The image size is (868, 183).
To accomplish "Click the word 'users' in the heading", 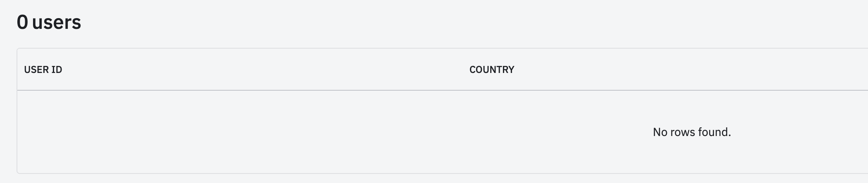I will (x=57, y=22).
